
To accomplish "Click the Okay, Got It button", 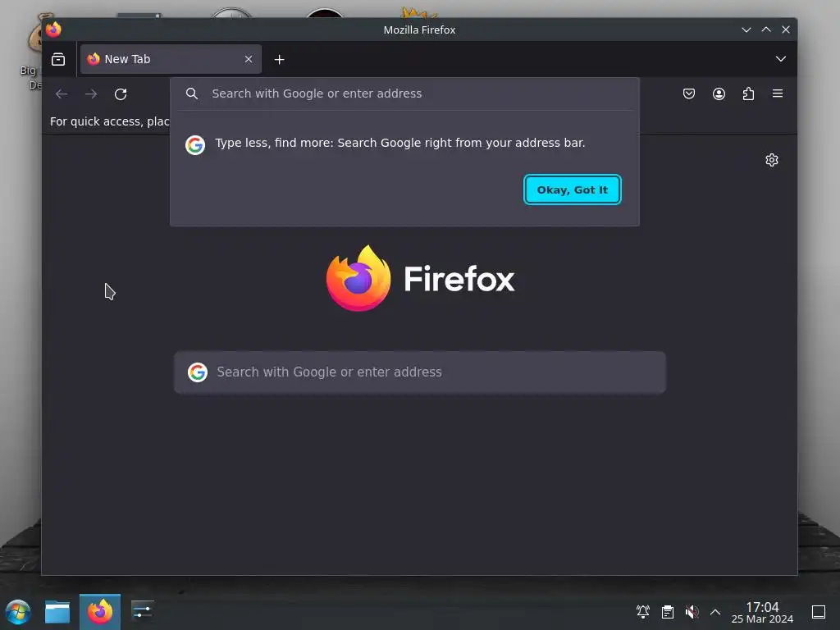I will tap(572, 189).
